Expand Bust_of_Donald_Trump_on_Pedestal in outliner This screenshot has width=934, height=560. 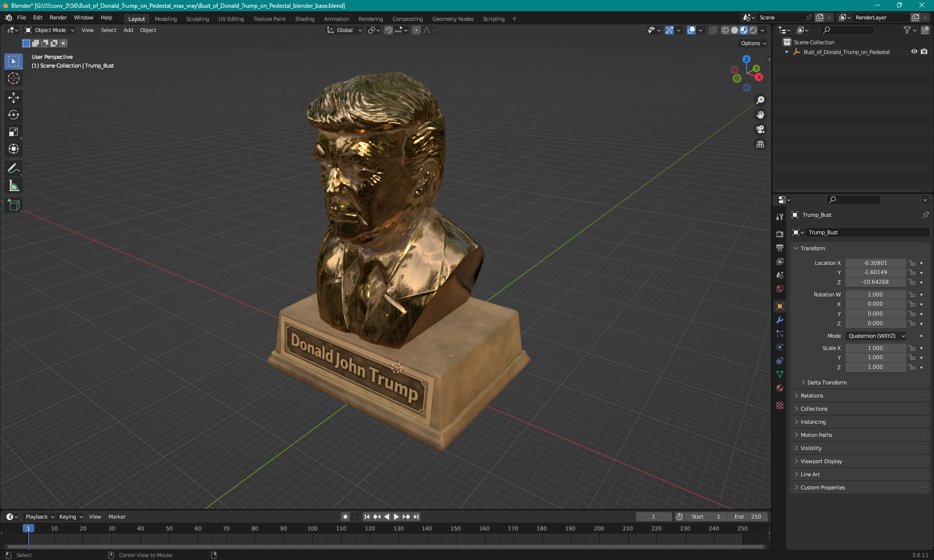787,52
